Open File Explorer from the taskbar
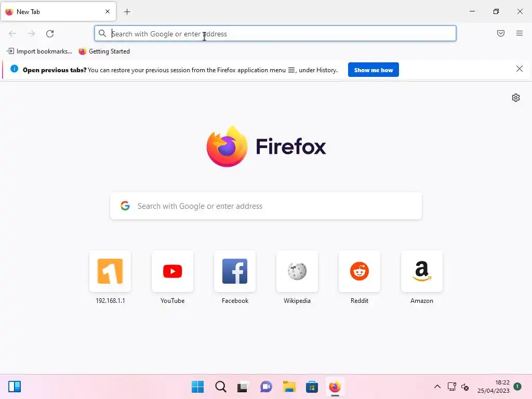The width and height of the screenshot is (532, 399). click(289, 387)
